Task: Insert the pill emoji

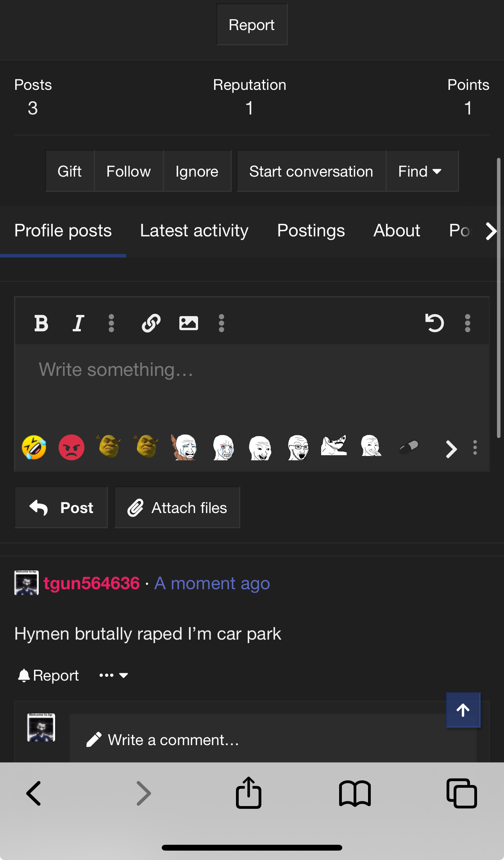Action: pos(409,447)
